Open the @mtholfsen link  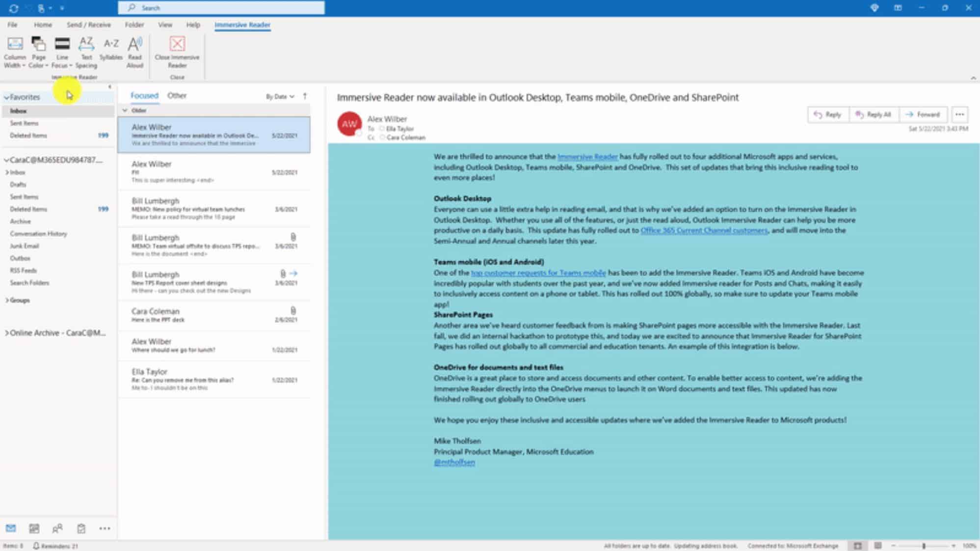pyautogui.click(x=454, y=462)
